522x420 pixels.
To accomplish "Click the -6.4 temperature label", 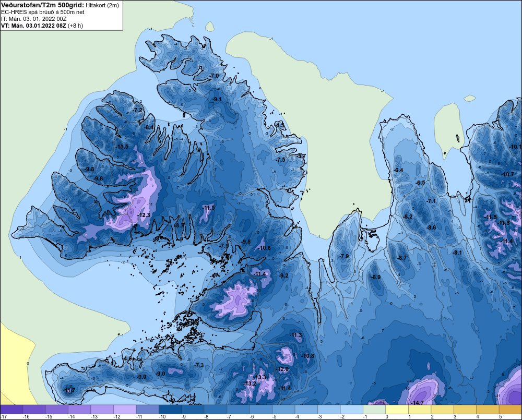I will [x=398, y=170].
